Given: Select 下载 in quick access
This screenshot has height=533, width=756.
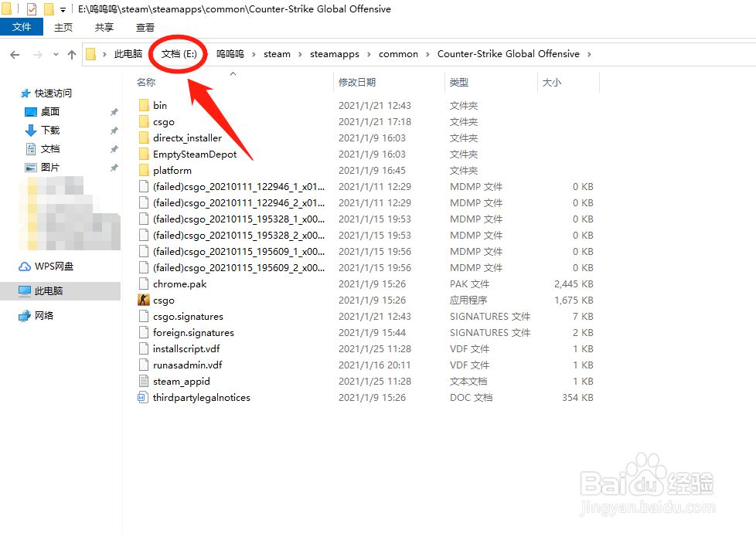Looking at the screenshot, I should [x=43, y=131].
